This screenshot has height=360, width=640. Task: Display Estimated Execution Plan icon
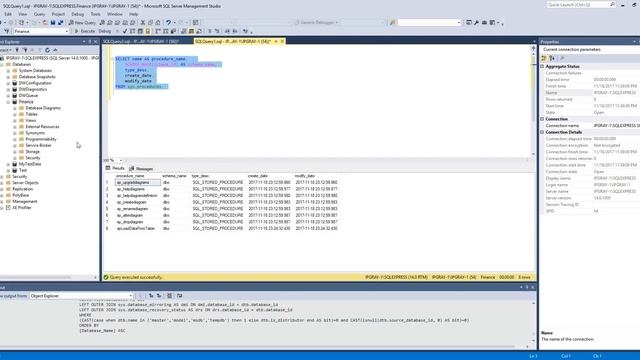tap(132, 31)
